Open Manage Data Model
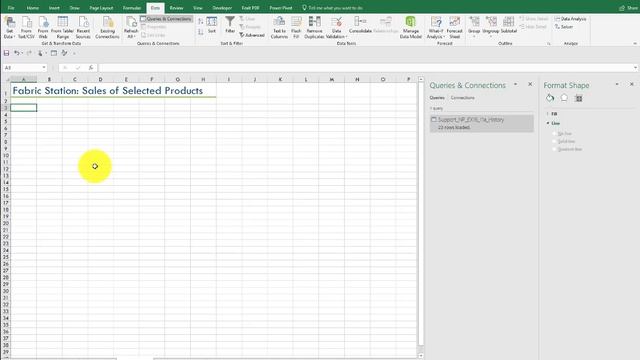Viewport: 640px width, 360px height. (411, 28)
